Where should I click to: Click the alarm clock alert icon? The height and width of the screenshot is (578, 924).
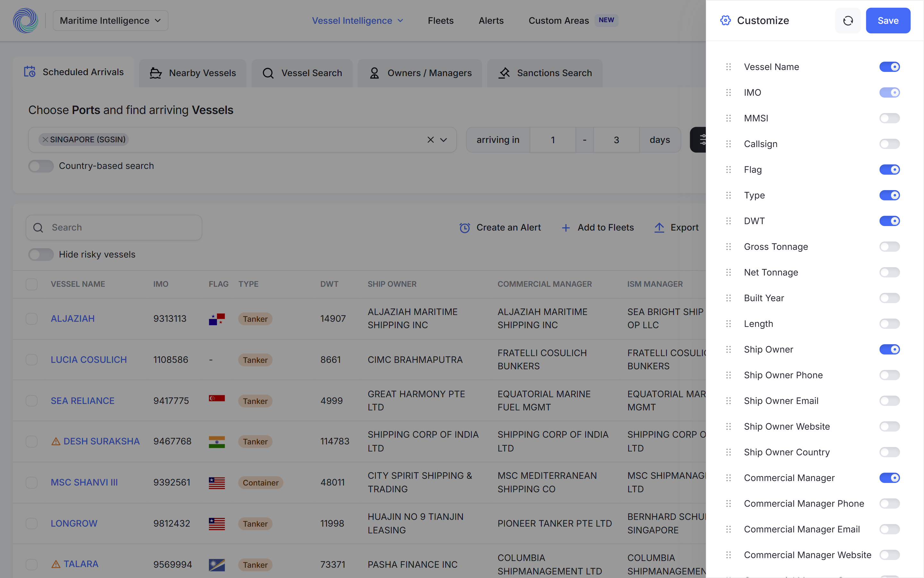465,228
